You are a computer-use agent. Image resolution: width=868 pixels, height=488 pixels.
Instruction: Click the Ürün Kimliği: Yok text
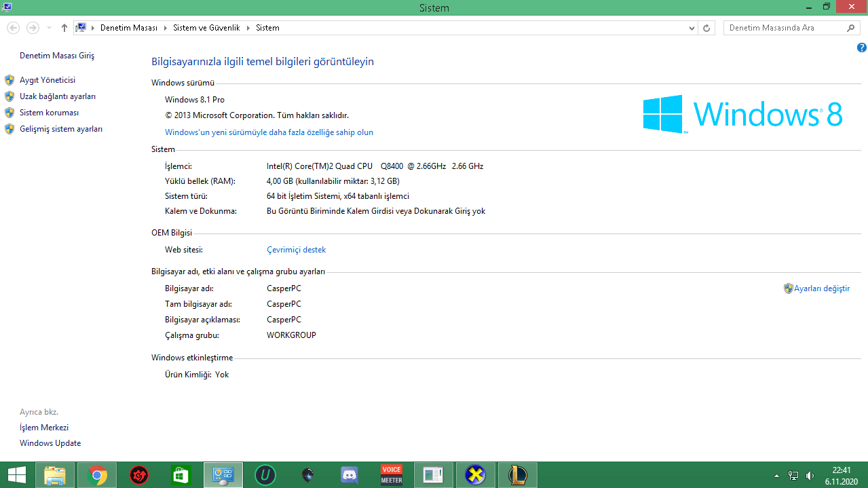[x=197, y=375]
